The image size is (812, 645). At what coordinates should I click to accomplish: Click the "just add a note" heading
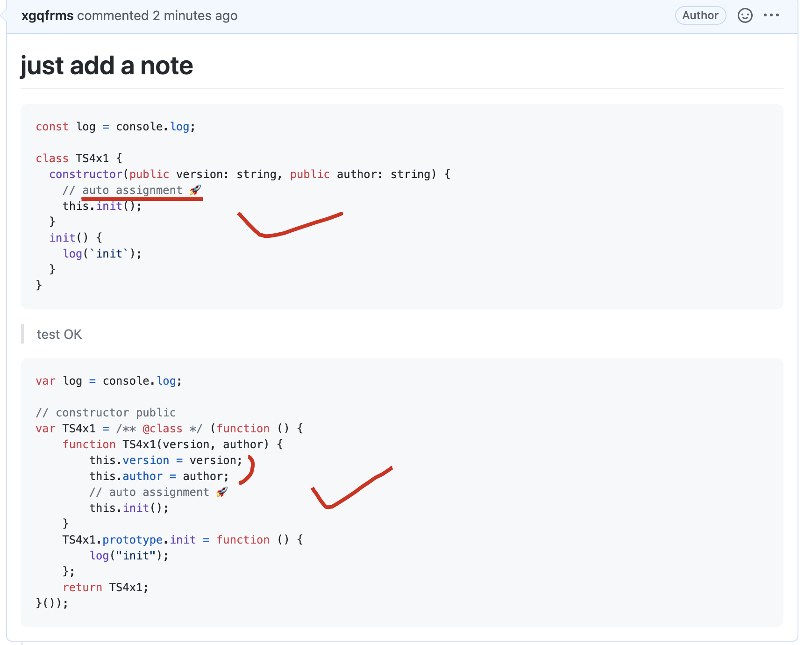(x=107, y=65)
